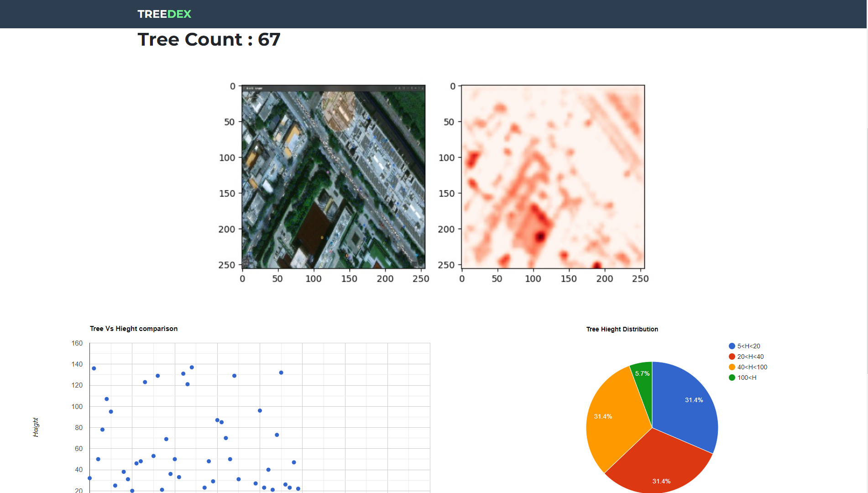The width and height of the screenshot is (868, 493).
Task: Open the TREEDEX home logo link
Action: coord(164,14)
